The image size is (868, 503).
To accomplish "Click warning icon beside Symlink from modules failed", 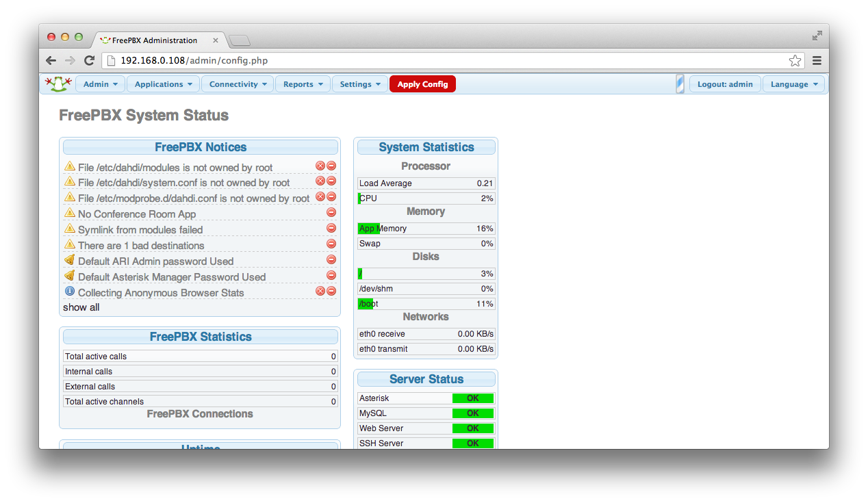I will [x=69, y=229].
